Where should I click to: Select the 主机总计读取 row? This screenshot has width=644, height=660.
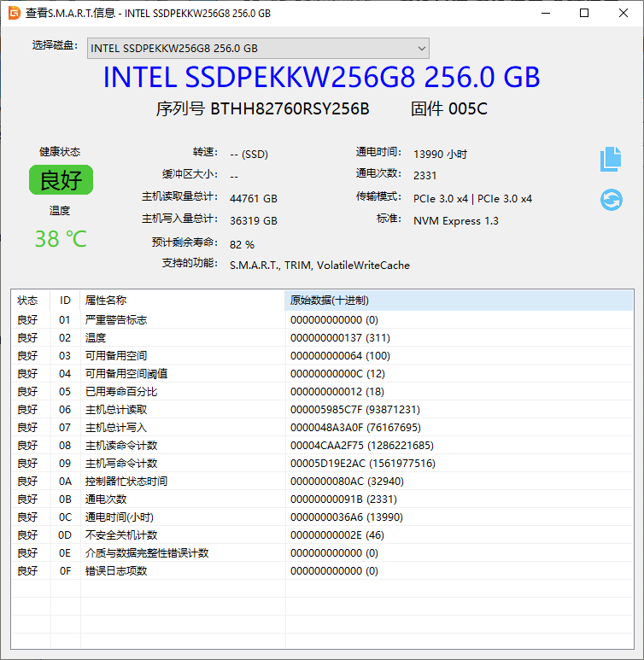pyautogui.click(x=322, y=410)
